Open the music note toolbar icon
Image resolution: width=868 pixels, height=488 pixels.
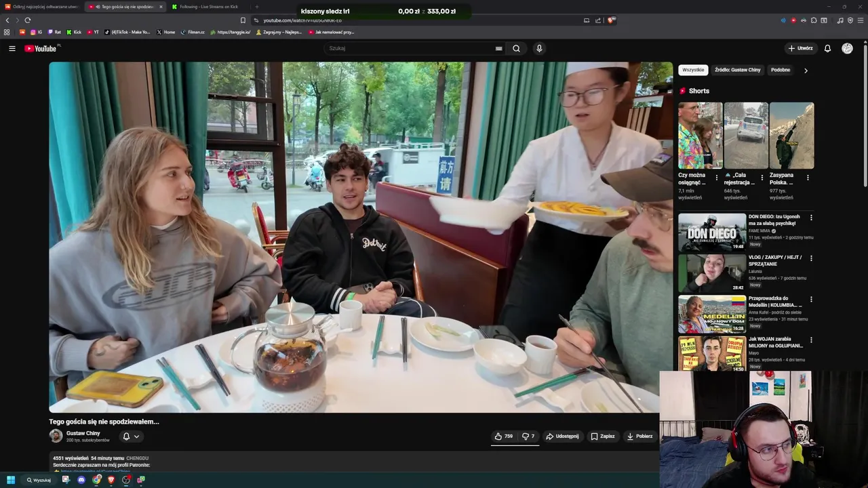pos(840,20)
